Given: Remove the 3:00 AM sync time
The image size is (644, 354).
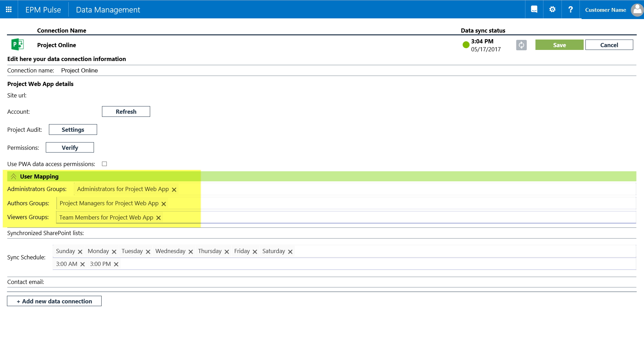Looking at the screenshot, I should point(83,264).
